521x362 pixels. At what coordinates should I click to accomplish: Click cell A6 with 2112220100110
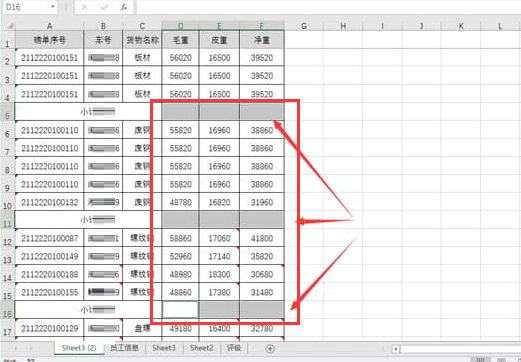pyautogui.click(x=49, y=130)
